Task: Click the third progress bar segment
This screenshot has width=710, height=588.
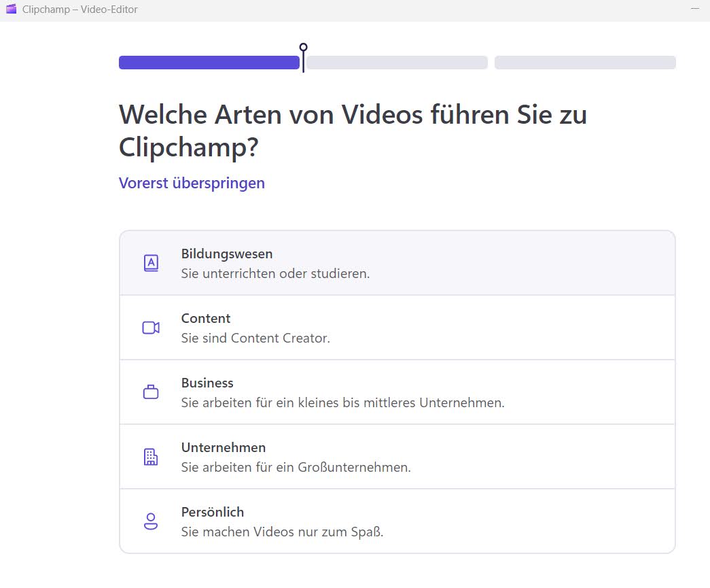Action: coord(585,62)
